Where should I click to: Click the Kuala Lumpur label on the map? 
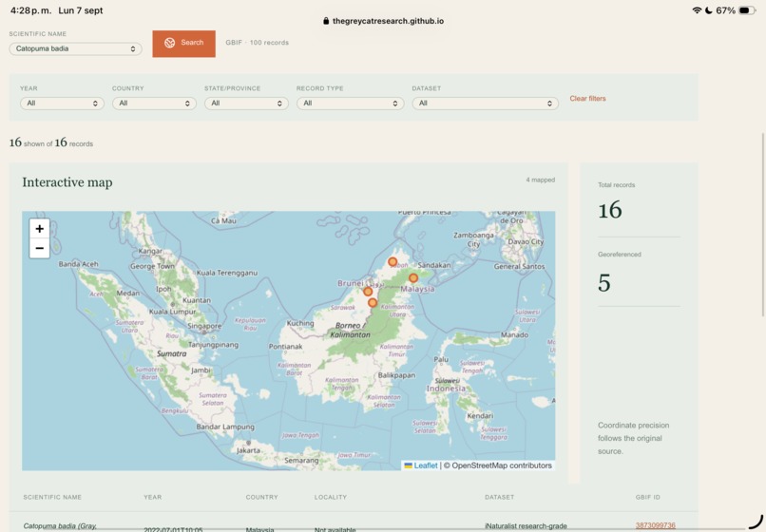coord(172,312)
